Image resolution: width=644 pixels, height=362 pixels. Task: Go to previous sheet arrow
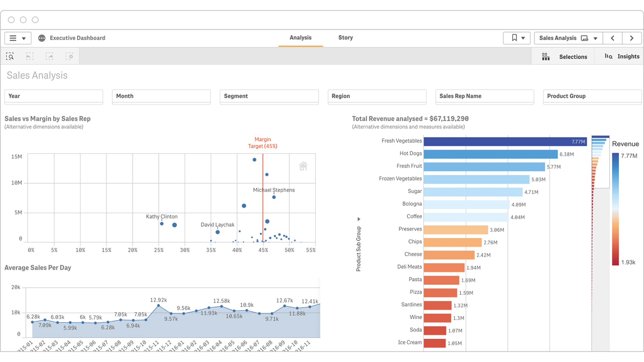pyautogui.click(x=612, y=38)
